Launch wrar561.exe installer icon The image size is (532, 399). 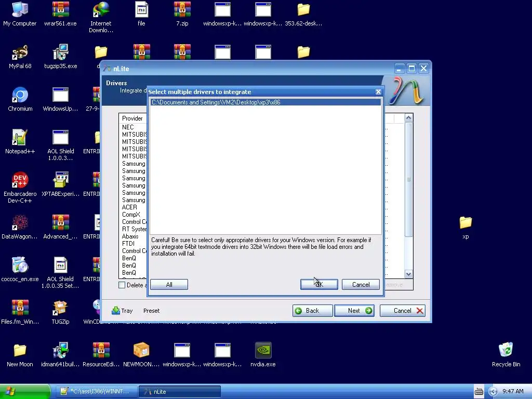(60, 14)
